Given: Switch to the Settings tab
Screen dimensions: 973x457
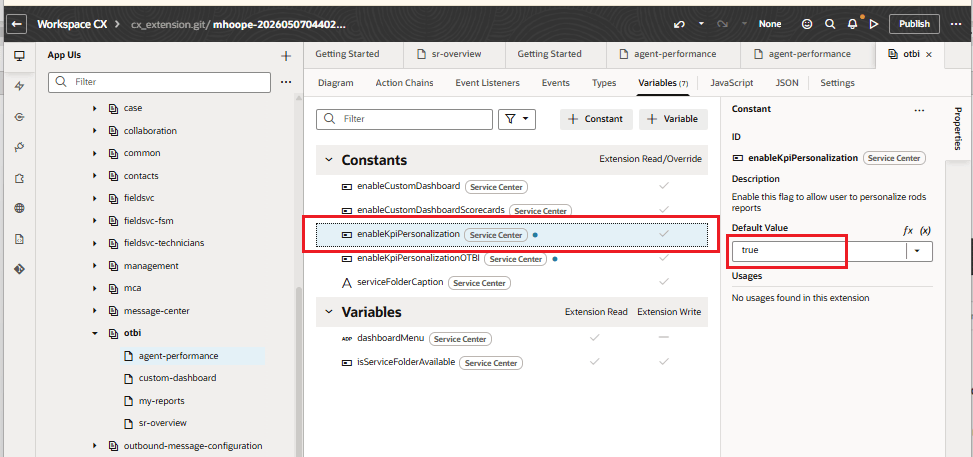Looking at the screenshot, I should tap(837, 83).
